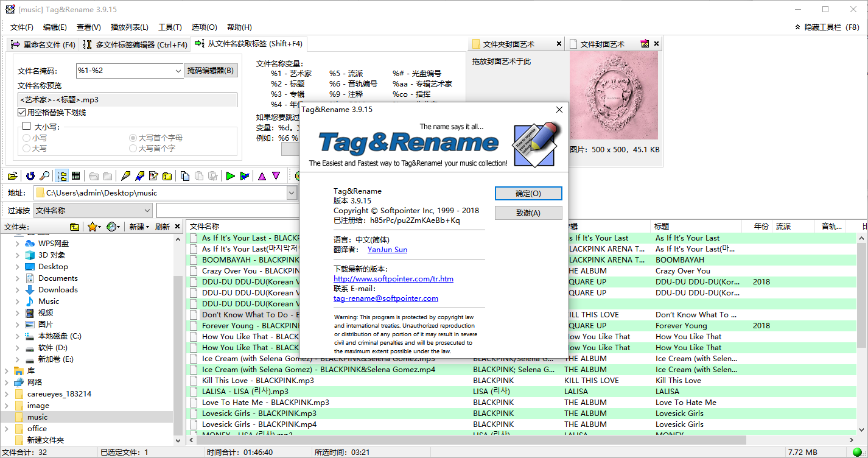Screen dimensions: 868x458
Task: Click the magenta down triangle icon
Action: 276,176
